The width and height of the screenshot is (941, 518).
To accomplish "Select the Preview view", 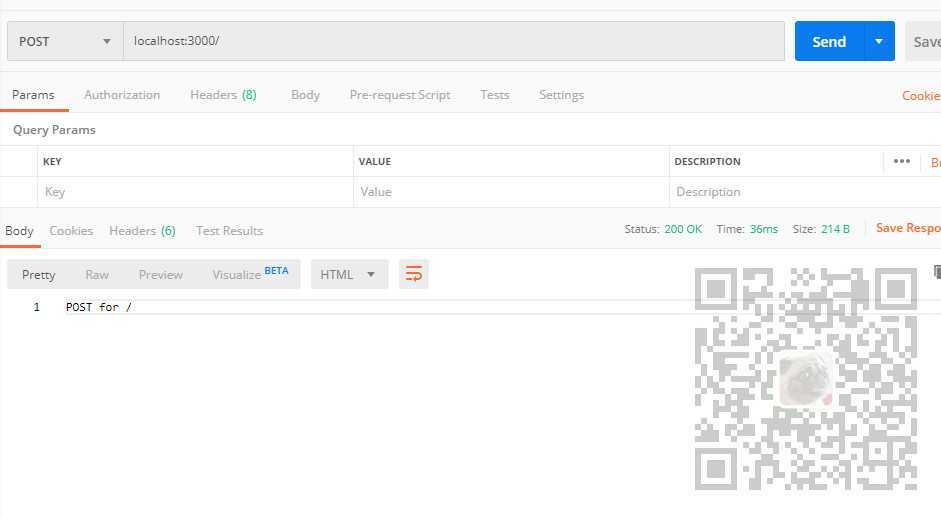I will [160, 274].
